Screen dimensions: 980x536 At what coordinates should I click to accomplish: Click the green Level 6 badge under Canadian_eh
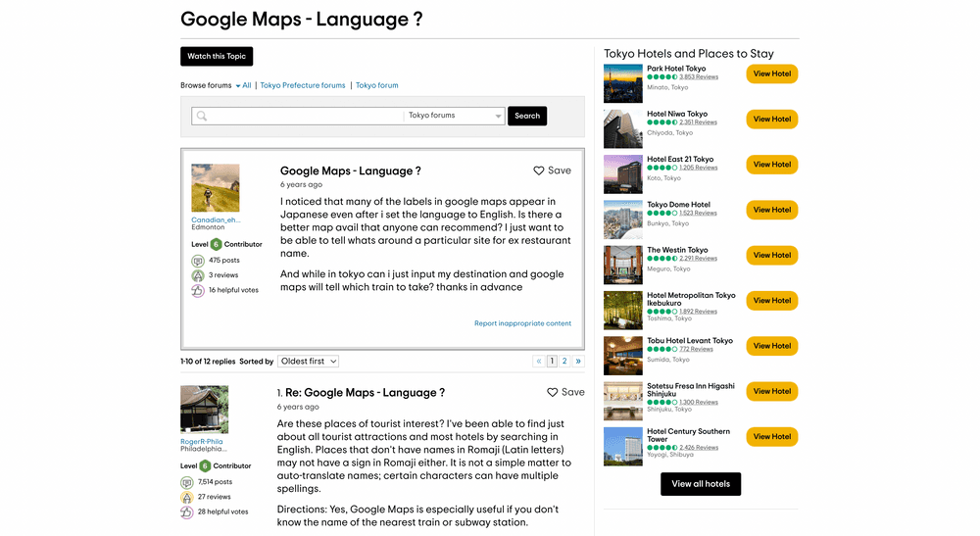click(x=216, y=244)
